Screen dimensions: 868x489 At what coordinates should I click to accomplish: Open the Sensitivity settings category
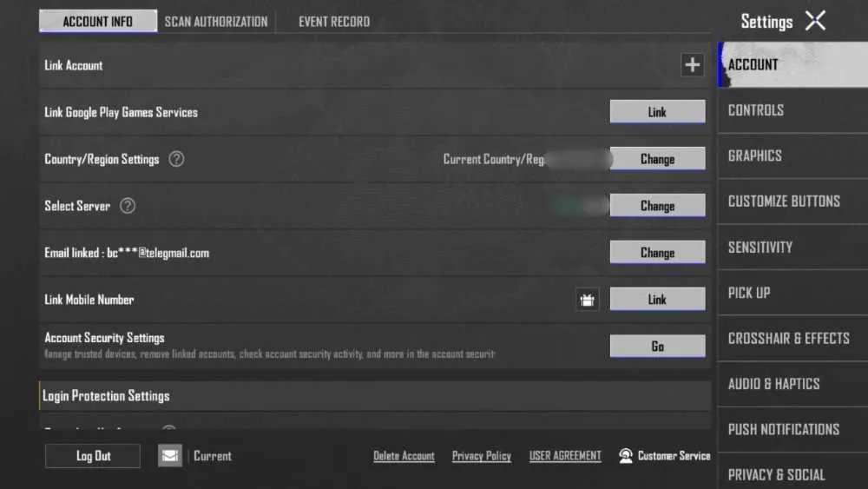(792, 247)
